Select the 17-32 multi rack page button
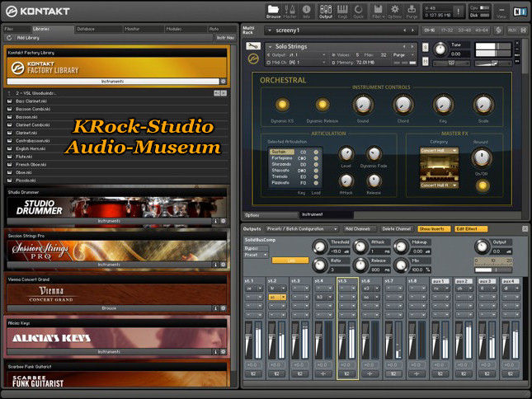 pyautogui.click(x=447, y=31)
